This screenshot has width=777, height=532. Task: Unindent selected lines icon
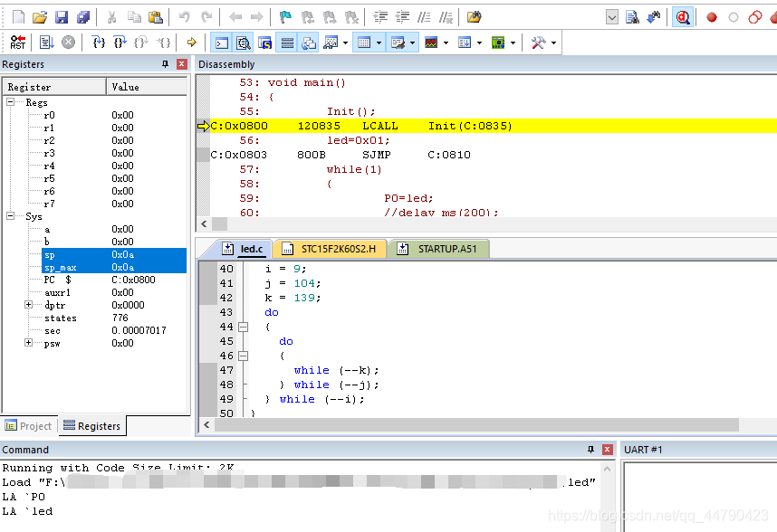click(402, 17)
